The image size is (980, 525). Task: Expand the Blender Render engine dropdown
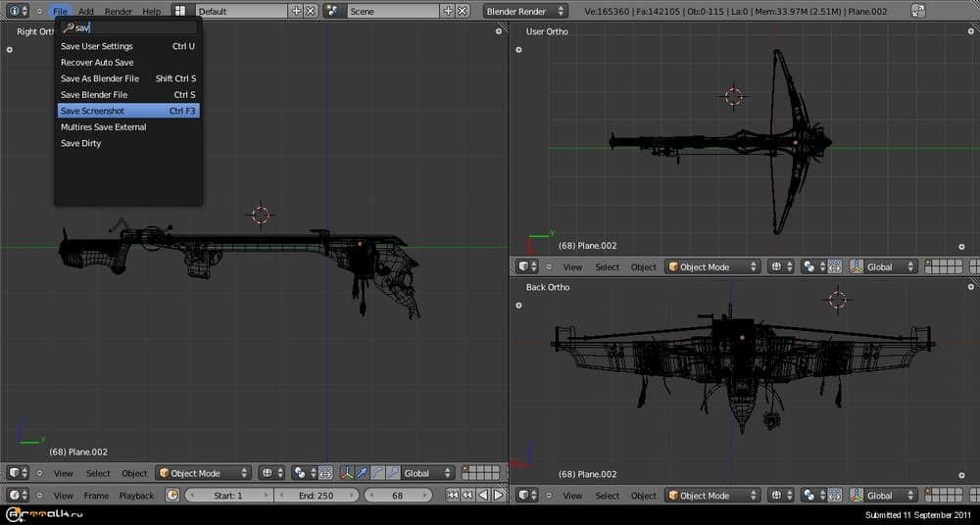tap(526, 11)
